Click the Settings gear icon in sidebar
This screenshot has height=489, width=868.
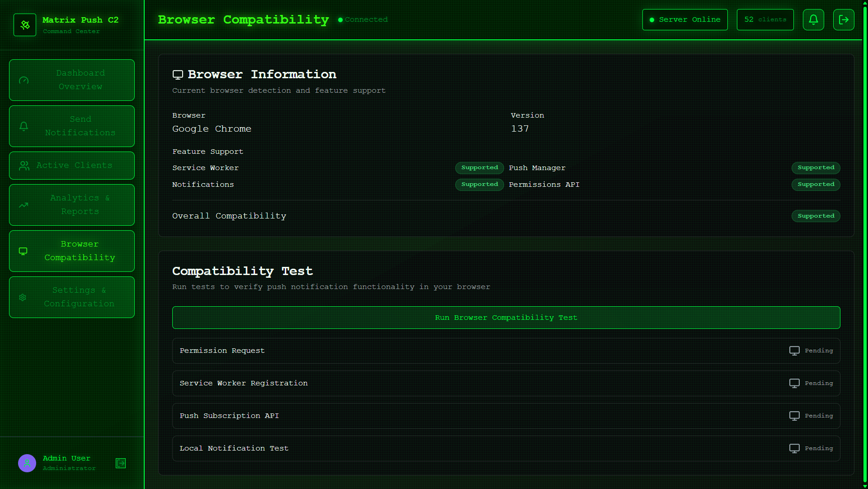23,297
